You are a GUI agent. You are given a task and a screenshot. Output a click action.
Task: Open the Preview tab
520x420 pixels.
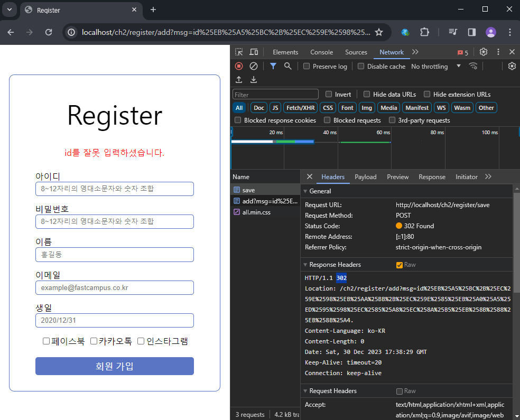coord(397,176)
